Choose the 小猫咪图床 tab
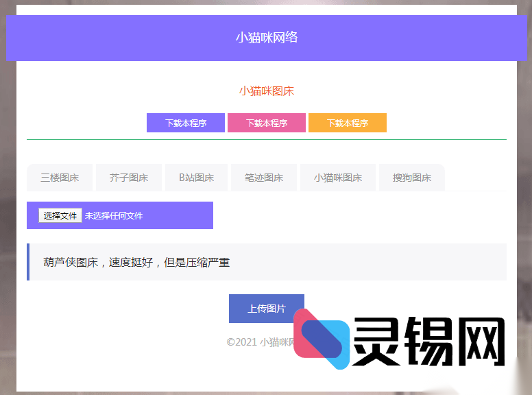Screen dimensions: 532x395 pos(338,178)
